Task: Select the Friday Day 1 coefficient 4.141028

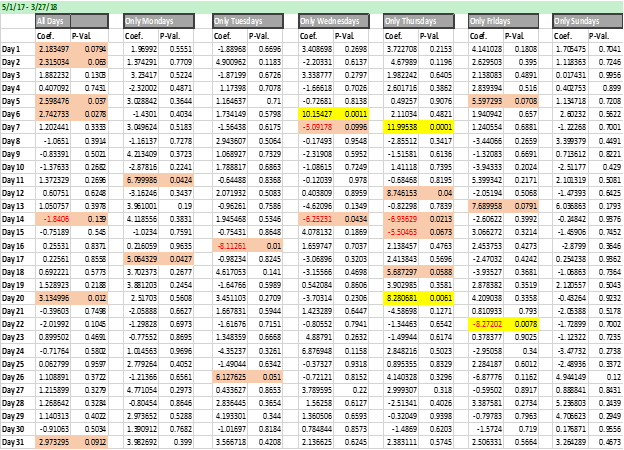Action: tap(486, 49)
